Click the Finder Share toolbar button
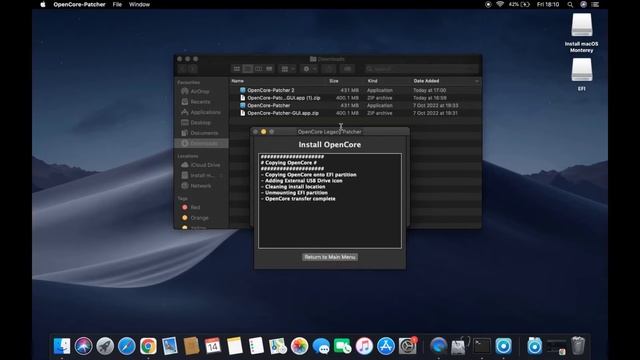The image size is (640, 360). click(329, 69)
